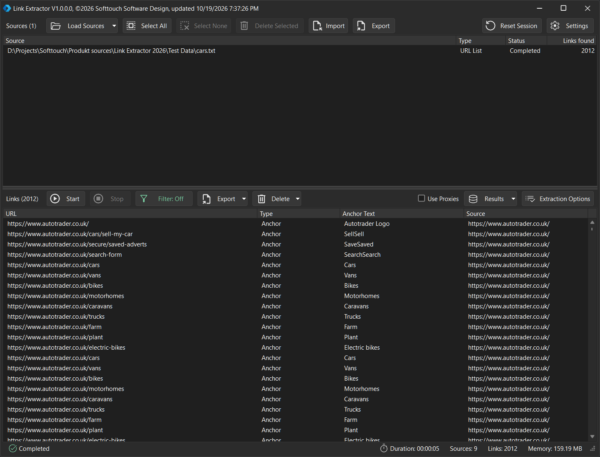Click the Select None icon
Screen dimensions: 600x457
click(x=184, y=26)
